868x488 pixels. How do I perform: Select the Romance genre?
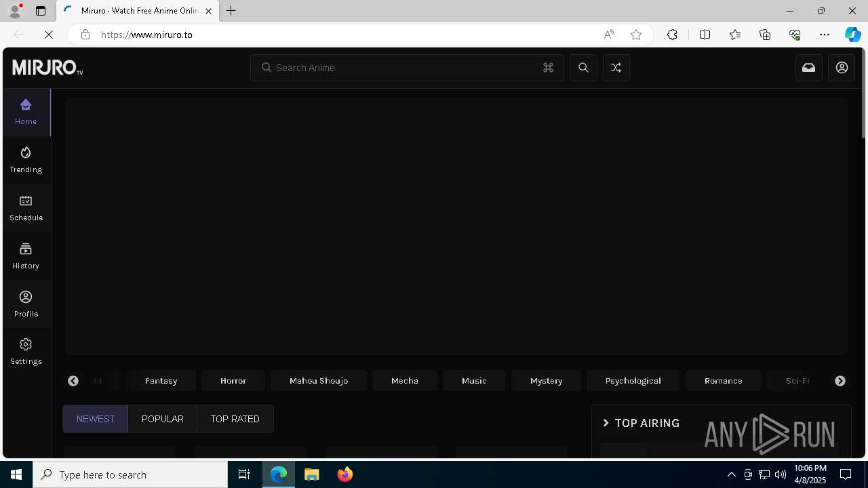724,381
